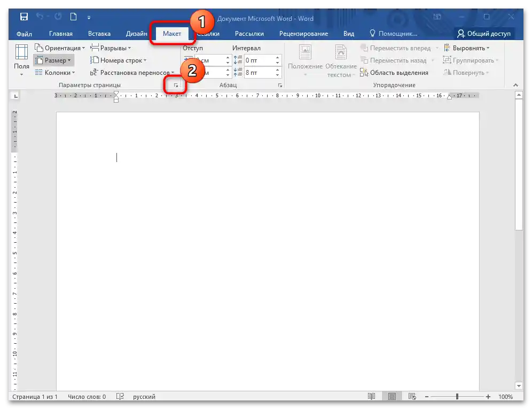This screenshot has height=409, width=532.
Task: Switch to Print Layout view icon
Action: (x=392, y=396)
